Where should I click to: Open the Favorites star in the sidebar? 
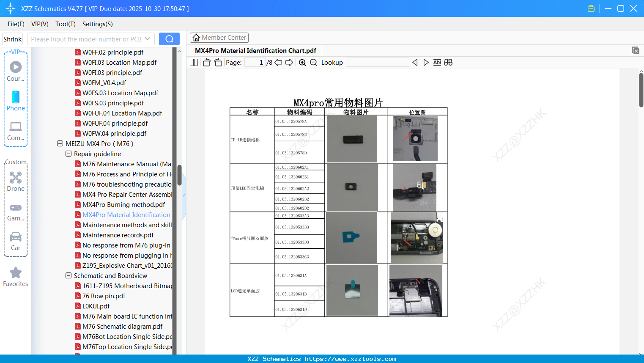click(x=15, y=275)
